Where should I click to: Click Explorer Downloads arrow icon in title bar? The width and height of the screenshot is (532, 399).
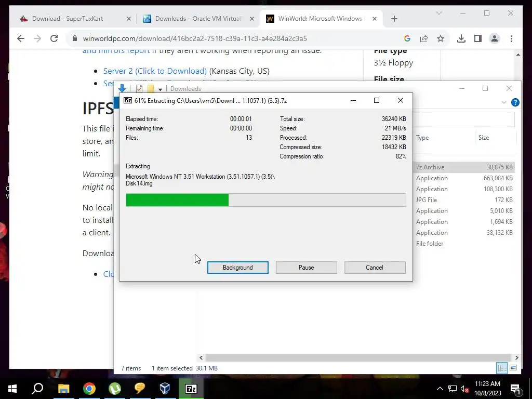122,88
